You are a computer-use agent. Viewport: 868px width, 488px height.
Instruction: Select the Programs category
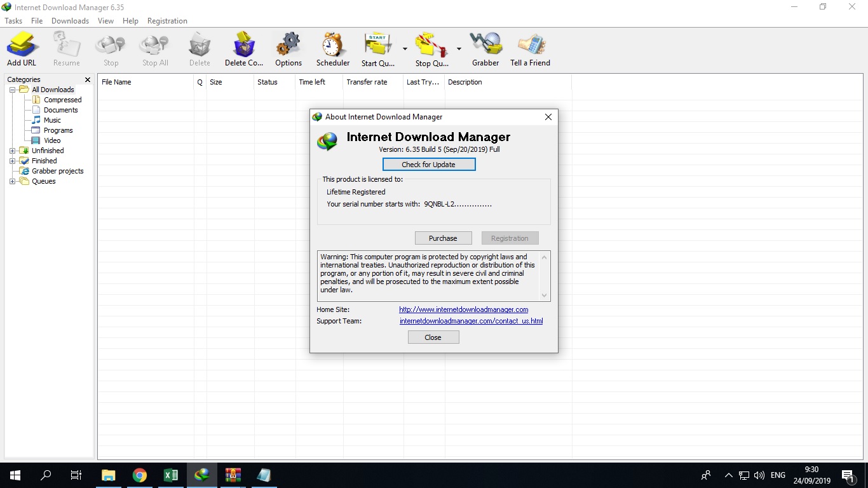point(58,130)
